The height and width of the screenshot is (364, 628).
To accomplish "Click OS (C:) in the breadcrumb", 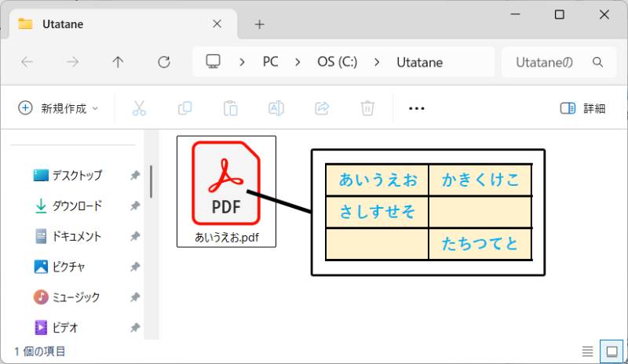I will tap(338, 62).
